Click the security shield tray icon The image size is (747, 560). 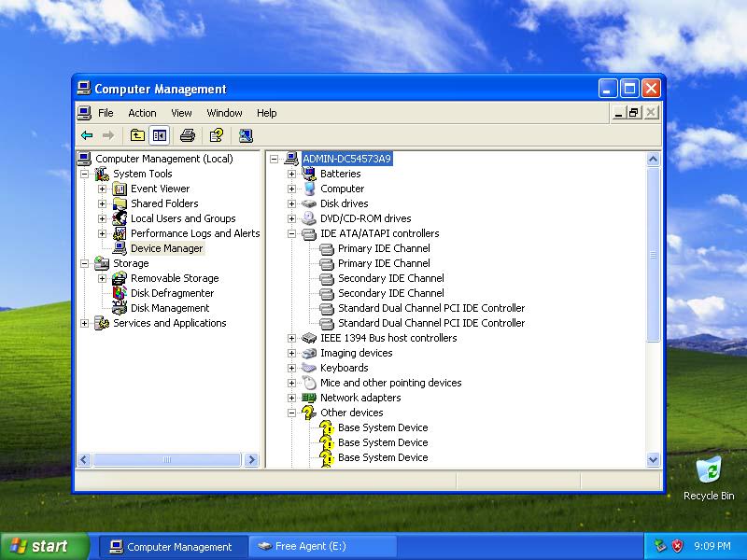[x=678, y=546]
